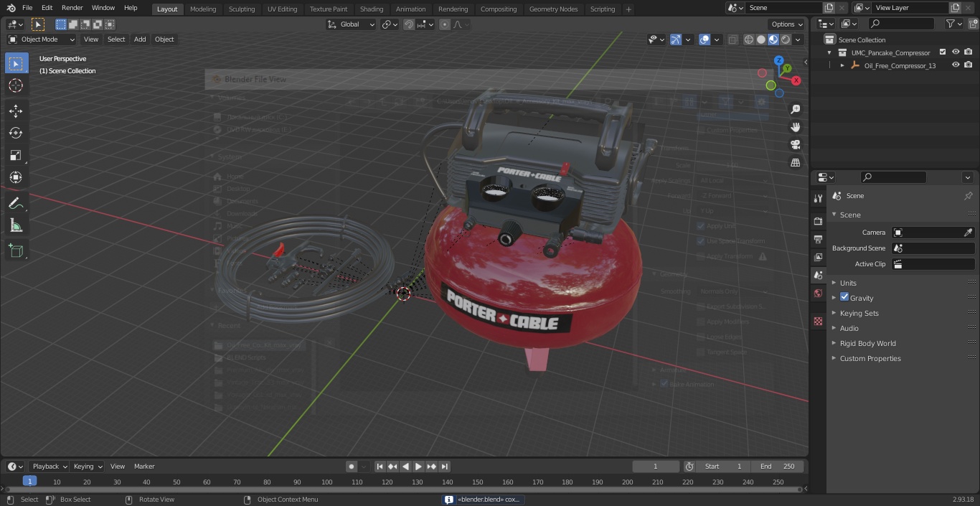Toggle the camera view icon
Viewport: 980px width, 506px height.
click(x=795, y=145)
